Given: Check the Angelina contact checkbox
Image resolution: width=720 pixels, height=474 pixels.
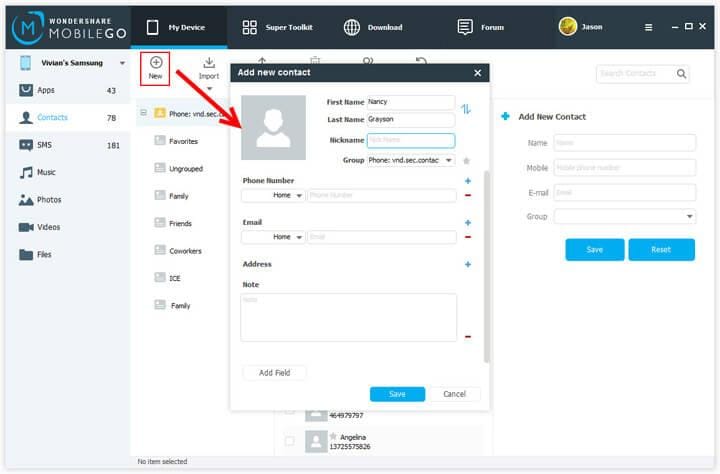Looking at the screenshot, I should 289,441.
